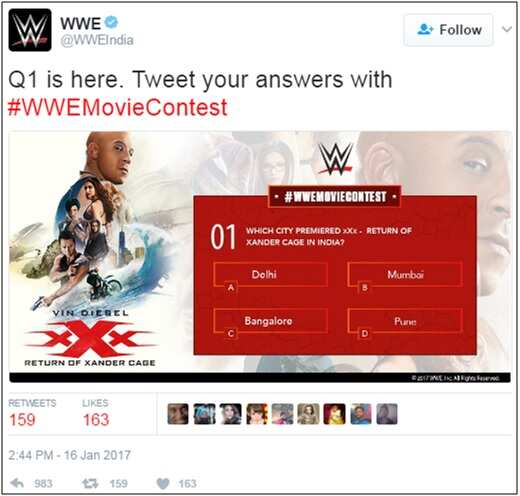Retweet using the icon showing 159

click(x=90, y=483)
